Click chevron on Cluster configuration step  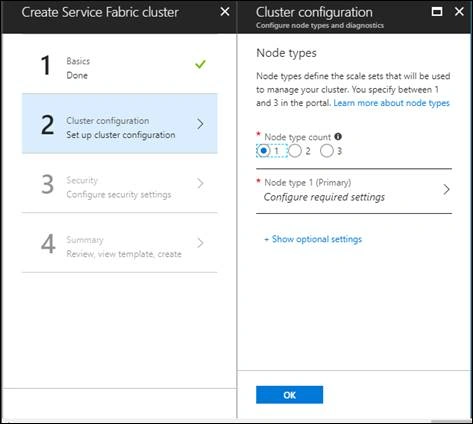(200, 124)
